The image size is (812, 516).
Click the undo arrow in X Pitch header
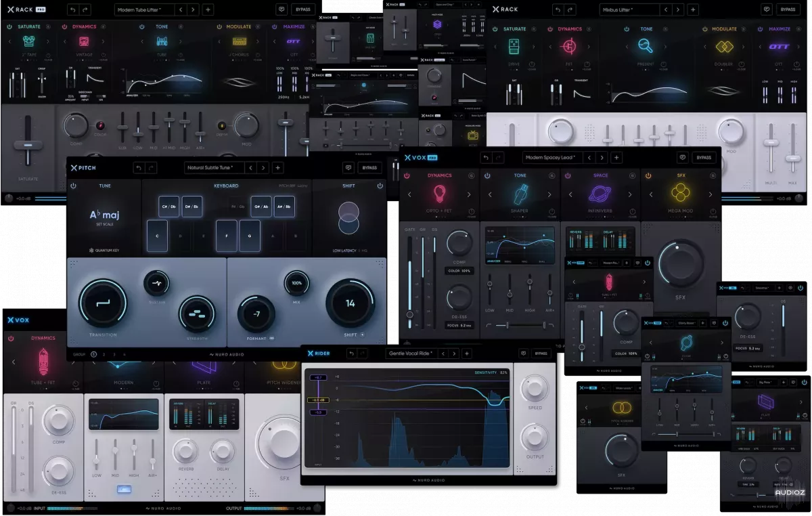coord(138,168)
